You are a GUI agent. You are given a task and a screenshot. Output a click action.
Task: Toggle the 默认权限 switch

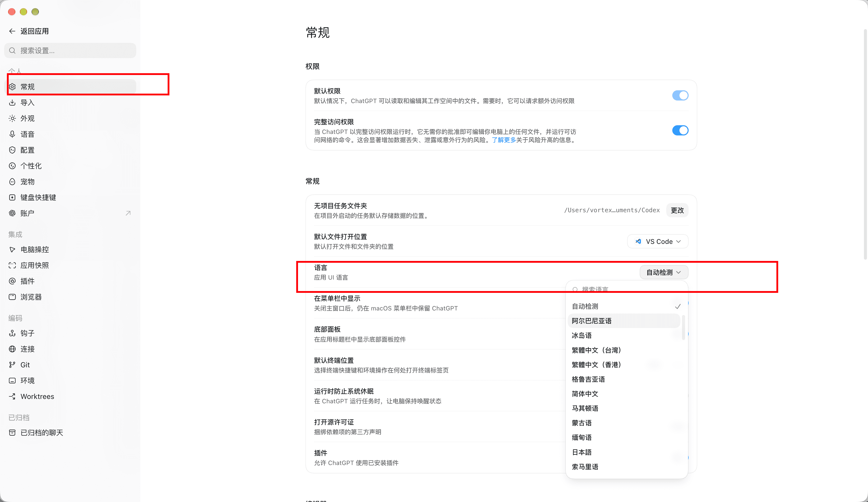[680, 95]
